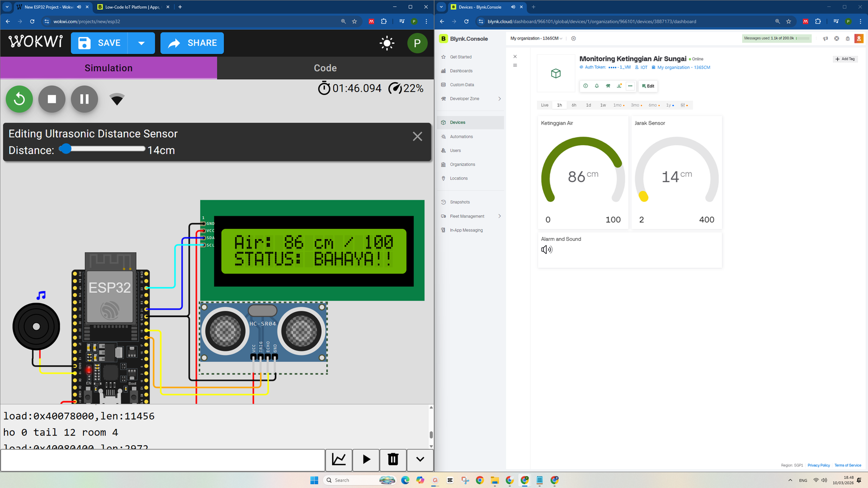Open custom time range sliders icon
Image resolution: width=868 pixels, height=488 pixels.
coord(684,105)
